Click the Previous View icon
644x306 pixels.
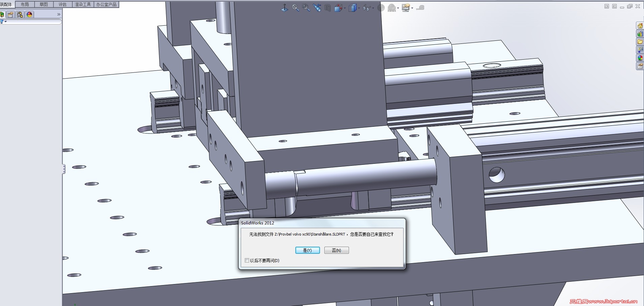[317, 8]
